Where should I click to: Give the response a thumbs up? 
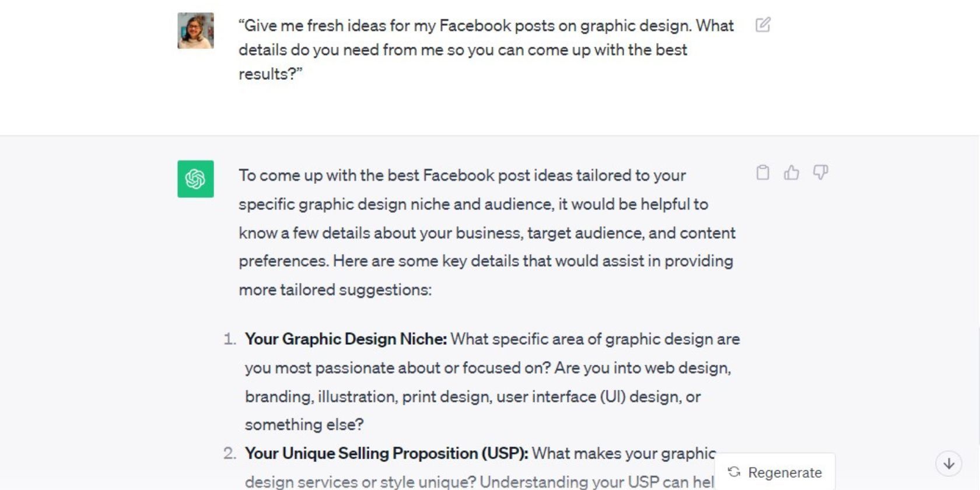792,173
